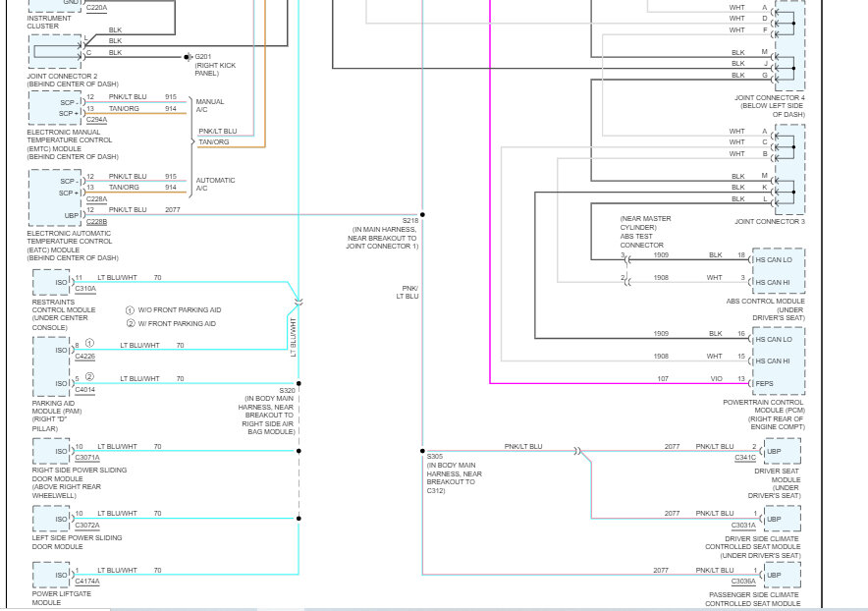Select circled 2 W/ Front Parking Aid marker

(x=131, y=323)
